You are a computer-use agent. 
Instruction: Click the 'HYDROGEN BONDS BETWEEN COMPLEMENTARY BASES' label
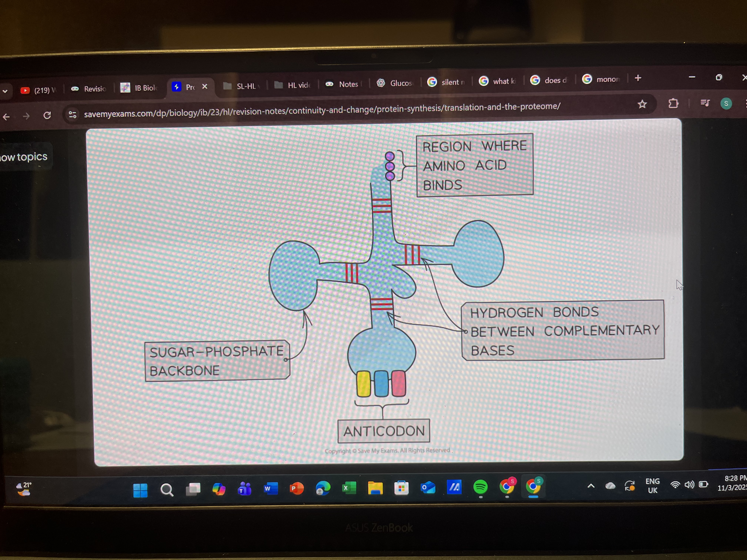pos(563,331)
